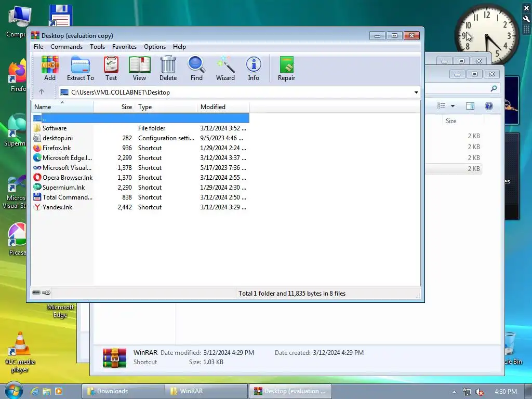Click the muted volume tray icon
Screen dimensions: 532x399
coord(479,392)
